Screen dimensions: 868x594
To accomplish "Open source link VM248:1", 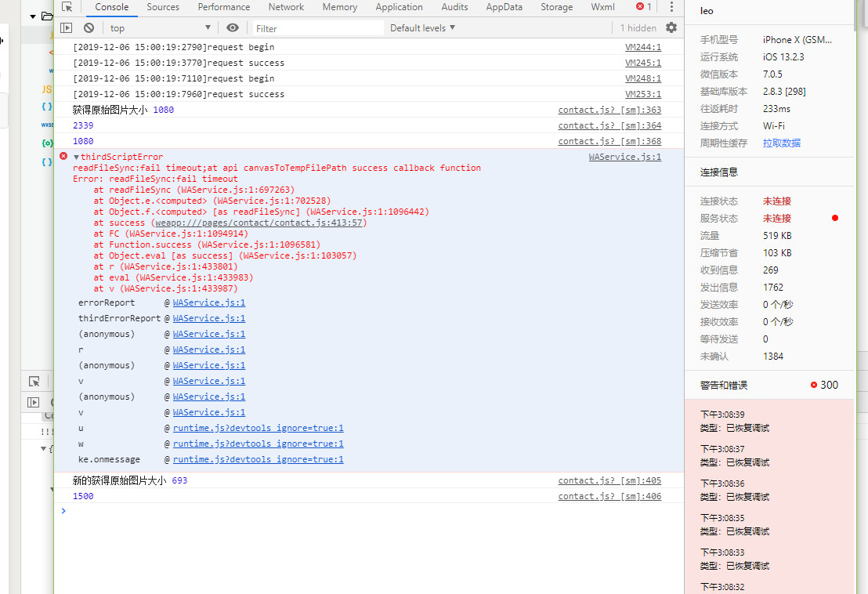I will point(643,78).
